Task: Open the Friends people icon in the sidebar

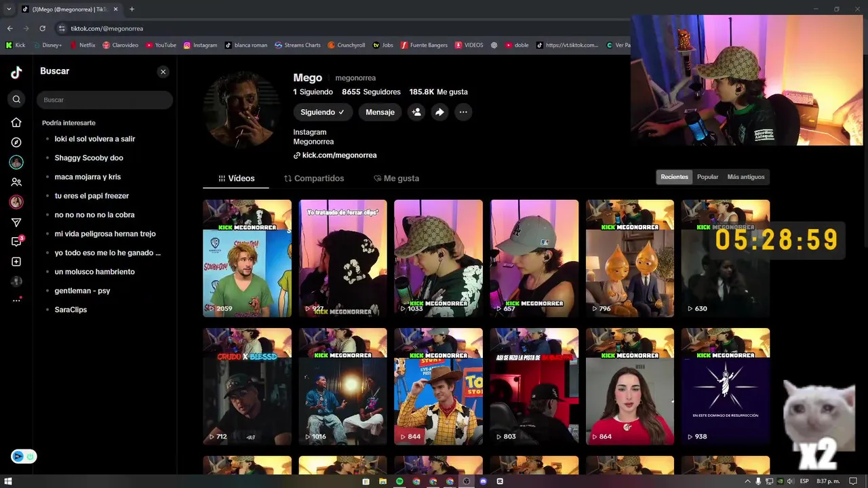Action: [x=16, y=182]
